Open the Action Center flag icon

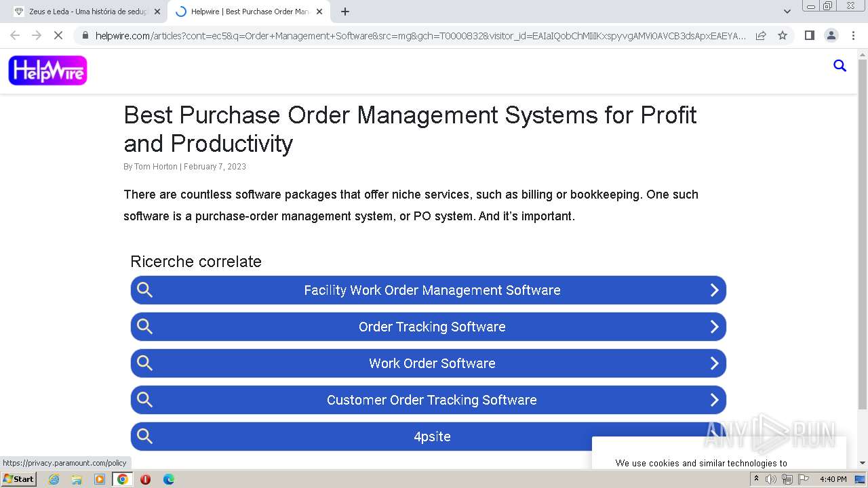click(x=804, y=479)
